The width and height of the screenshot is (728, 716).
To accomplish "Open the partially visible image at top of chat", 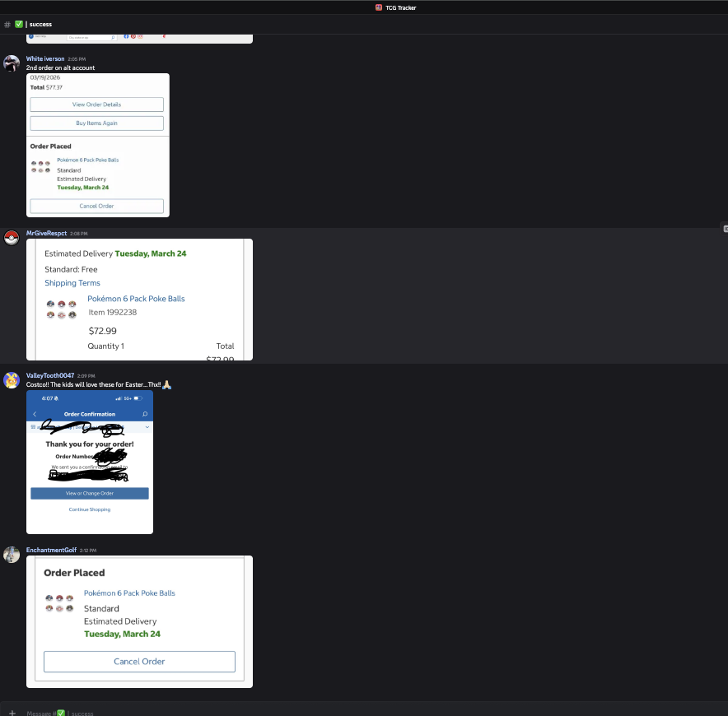I will click(140, 39).
